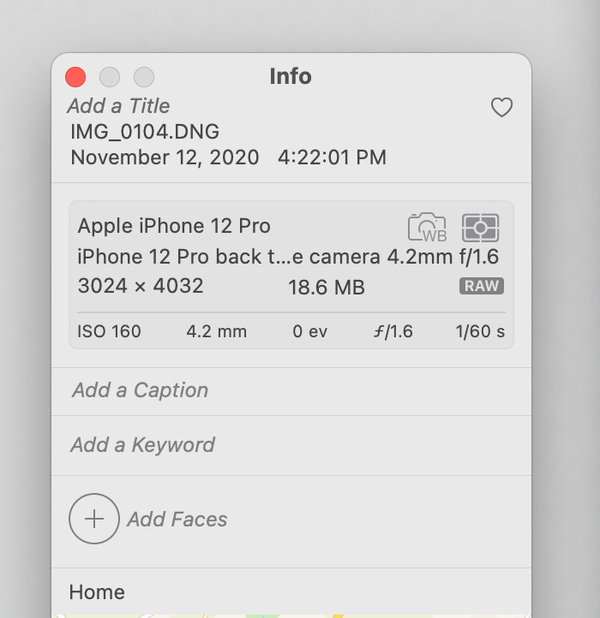Click the heart favorite icon

[501, 107]
